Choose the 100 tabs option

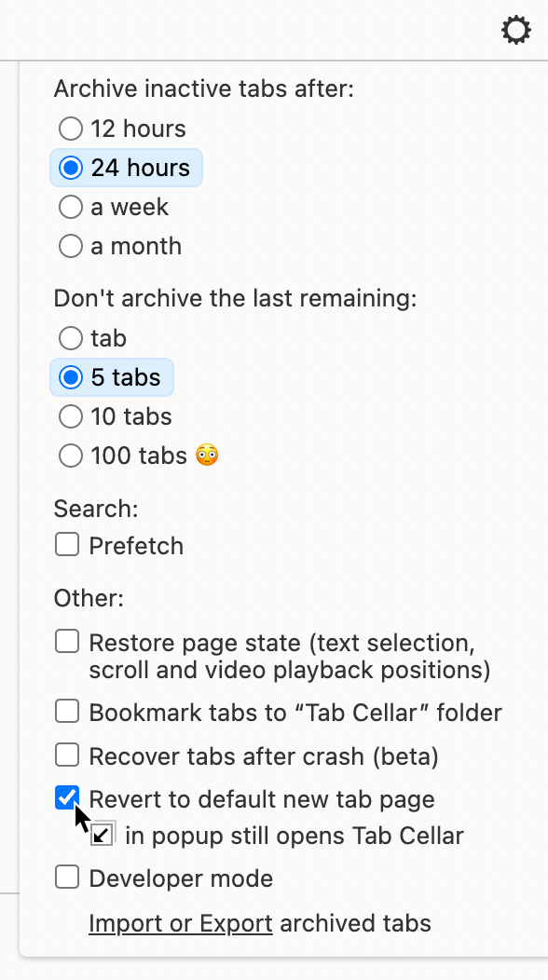(x=71, y=456)
